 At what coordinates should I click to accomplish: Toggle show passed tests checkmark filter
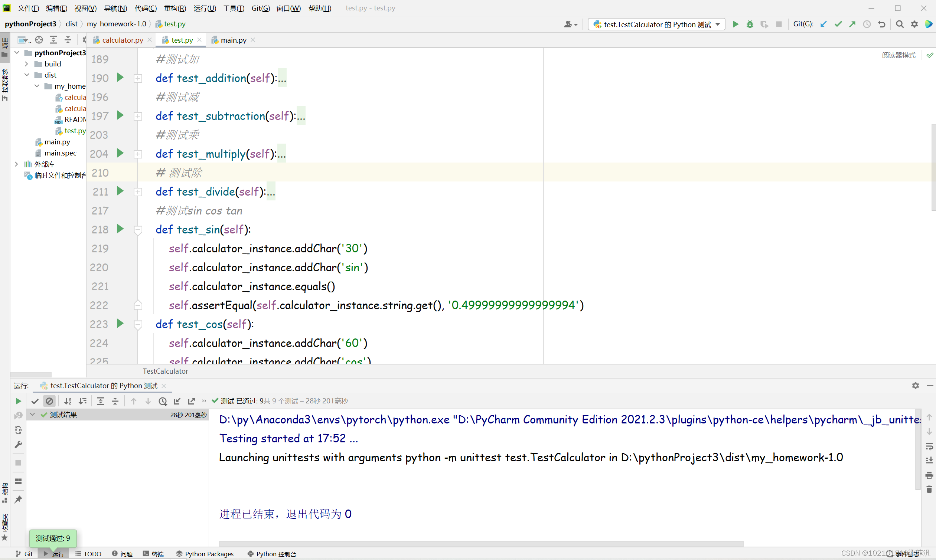(35, 401)
